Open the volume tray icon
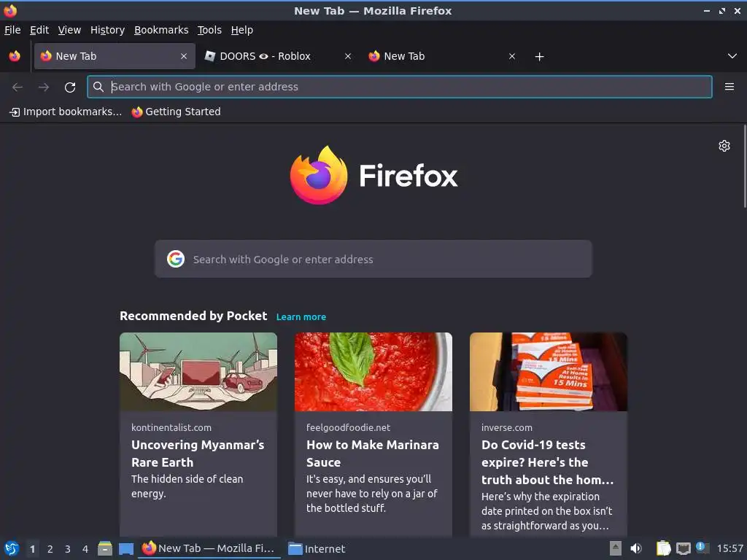This screenshot has width=747, height=560. [x=636, y=548]
